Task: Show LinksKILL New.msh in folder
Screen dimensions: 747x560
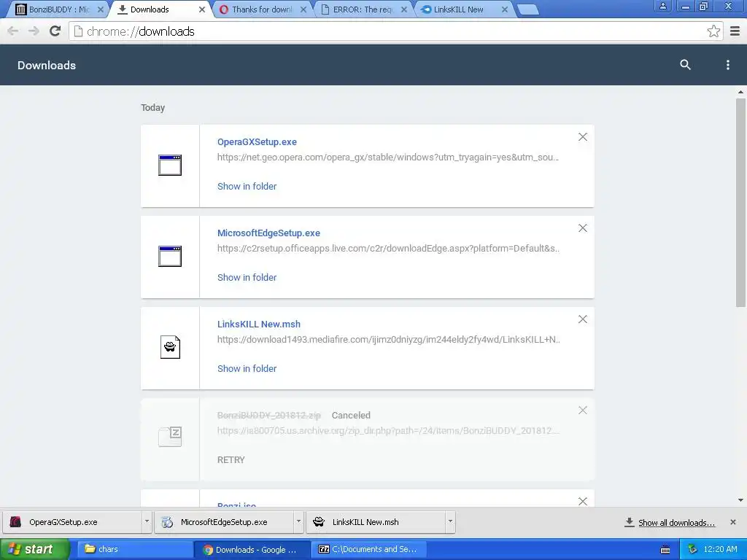Action: [x=247, y=368]
